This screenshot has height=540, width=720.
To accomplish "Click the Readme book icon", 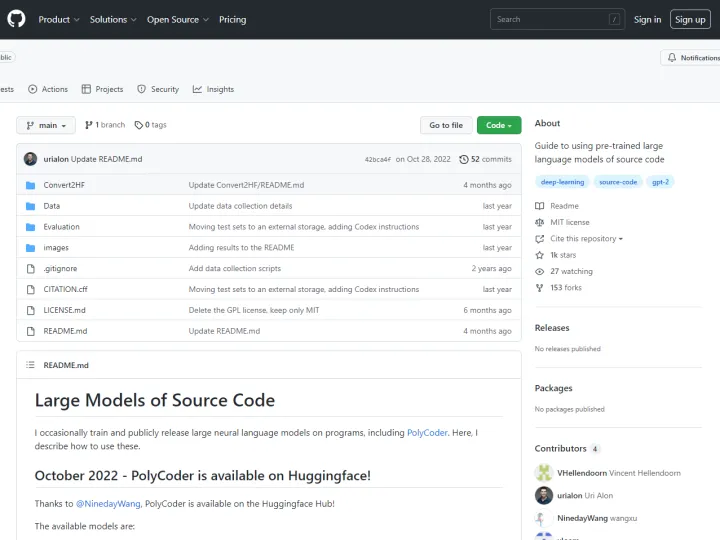I will pos(540,206).
